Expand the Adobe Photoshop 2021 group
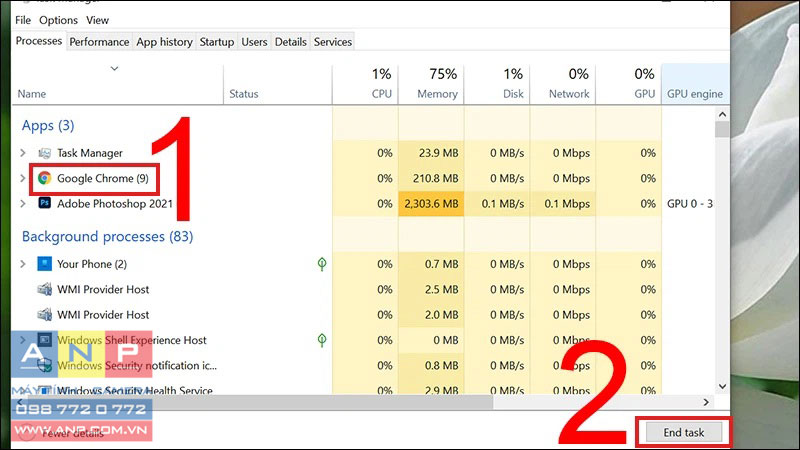800x450 pixels. (22, 203)
